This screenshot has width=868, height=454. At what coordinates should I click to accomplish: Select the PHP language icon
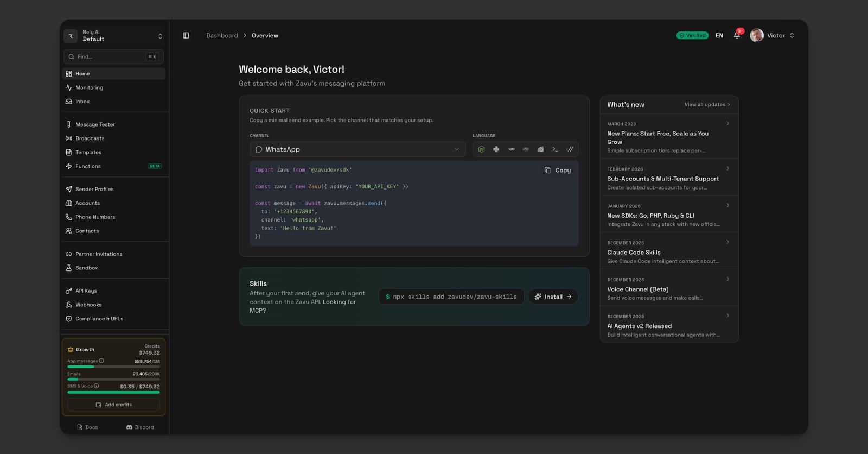coord(526,149)
